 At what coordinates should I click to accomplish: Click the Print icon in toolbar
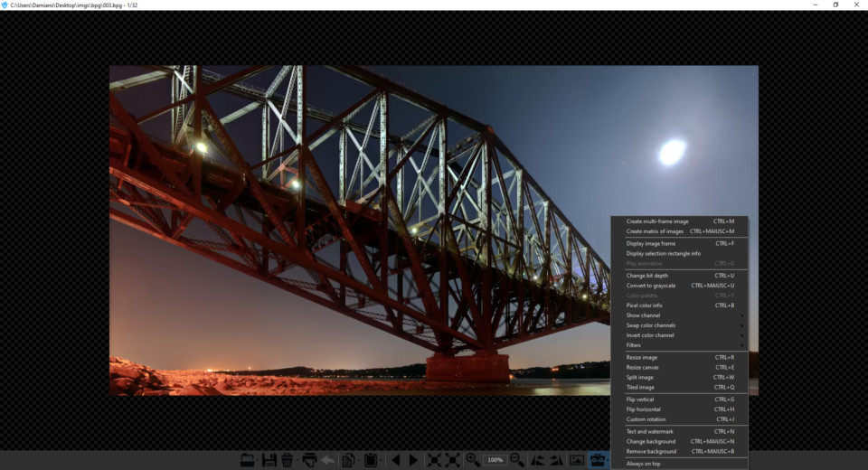pos(309,460)
